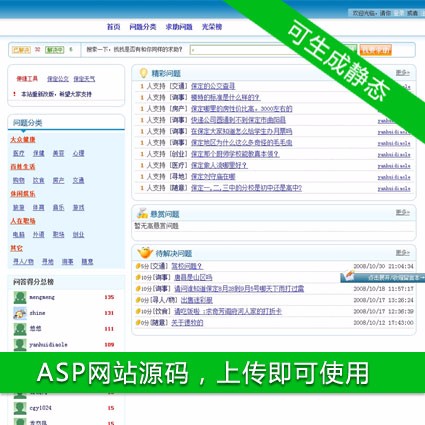
Task: Open the 保定公交 quick tool link
Action: tap(58, 79)
